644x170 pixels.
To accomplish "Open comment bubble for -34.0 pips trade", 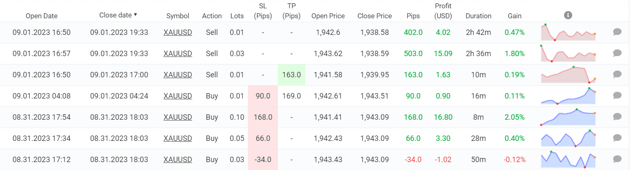I will pos(617,159).
